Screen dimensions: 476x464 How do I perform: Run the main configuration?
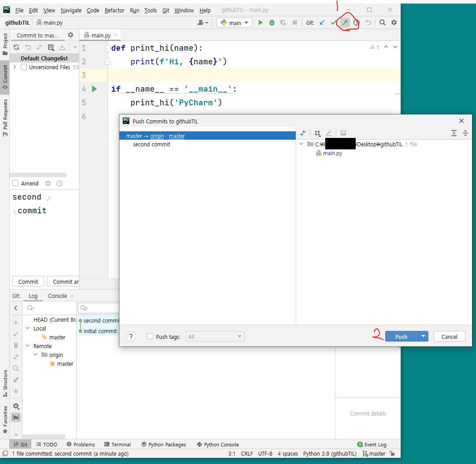[x=260, y=22]
